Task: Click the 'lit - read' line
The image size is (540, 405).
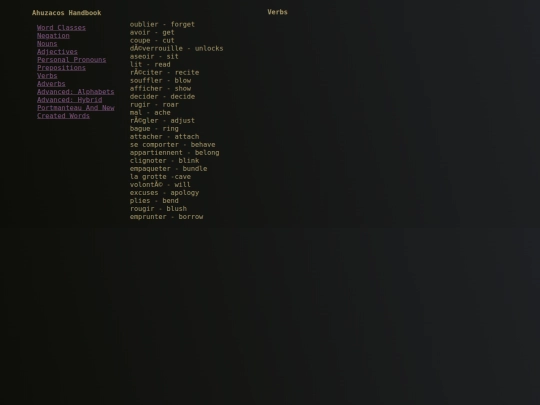Action: tap(150, 64)
